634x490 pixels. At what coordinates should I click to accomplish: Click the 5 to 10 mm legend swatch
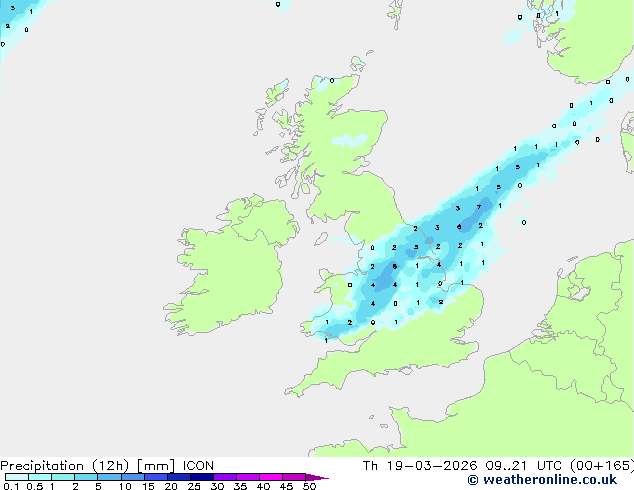tap(109, 477)
